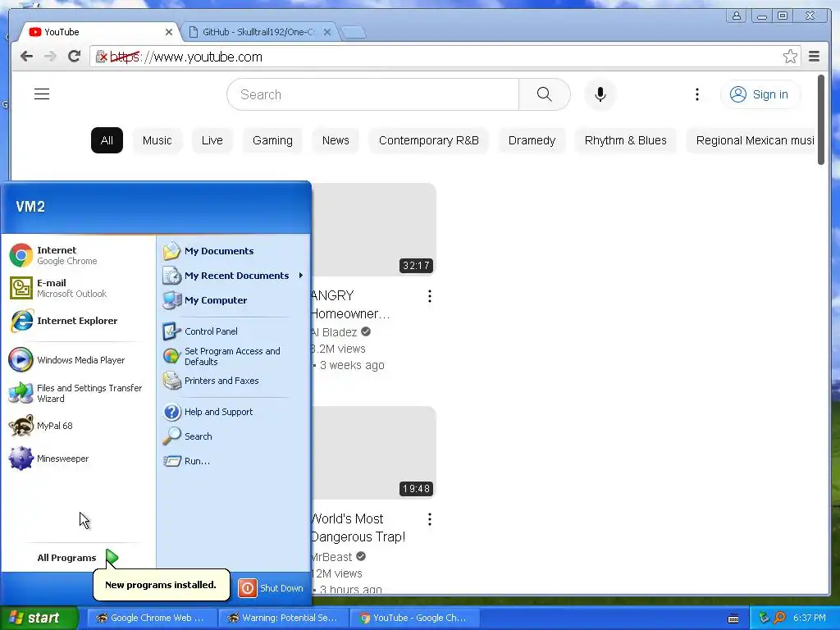Select the All filter chip

click(x=107, y=140)
